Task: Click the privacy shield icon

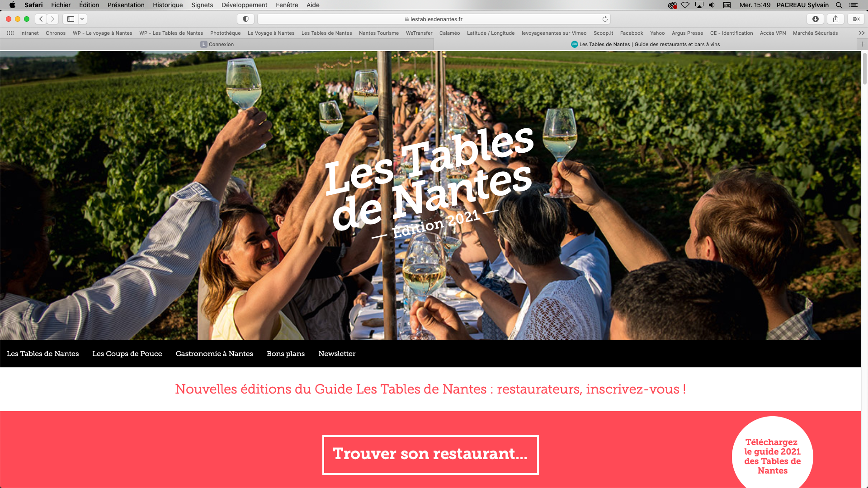Action: [x=245, y=19]
